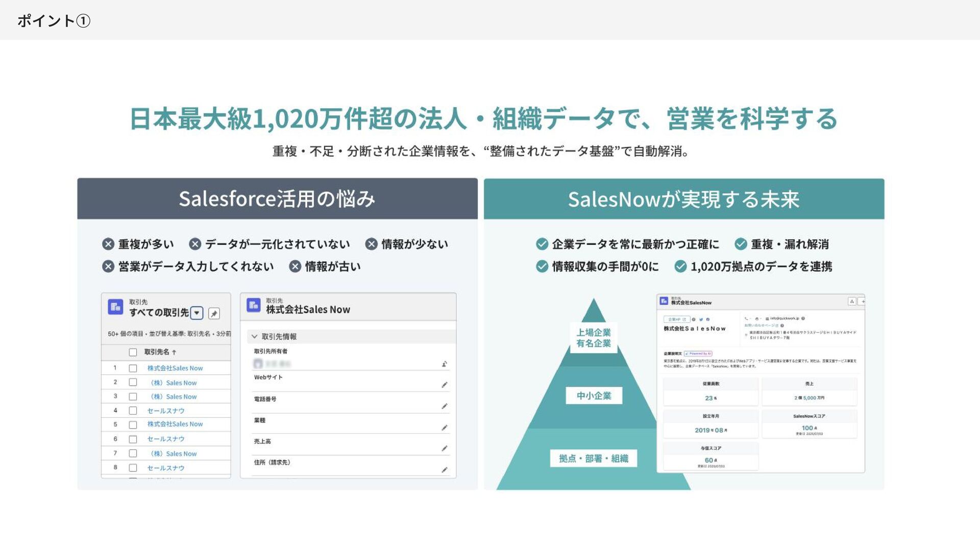Click the email address info@quickwork.jp
Image resolution: width=980 pixels, height=551 pixels.
click(x=785, y=318)
